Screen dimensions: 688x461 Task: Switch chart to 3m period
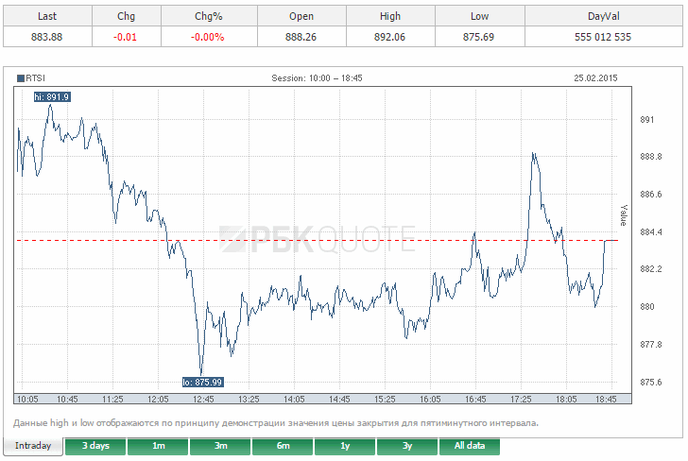(x=220, y=445)
